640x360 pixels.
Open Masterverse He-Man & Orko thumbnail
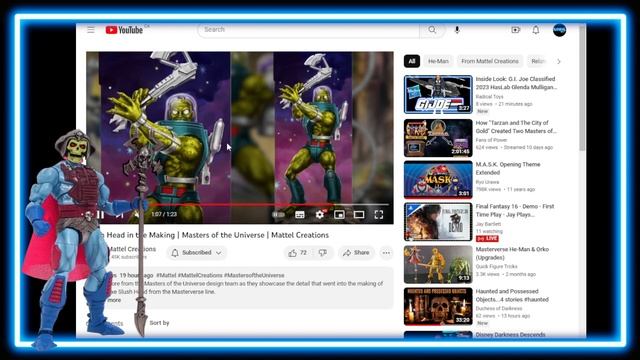click(438, 264)
